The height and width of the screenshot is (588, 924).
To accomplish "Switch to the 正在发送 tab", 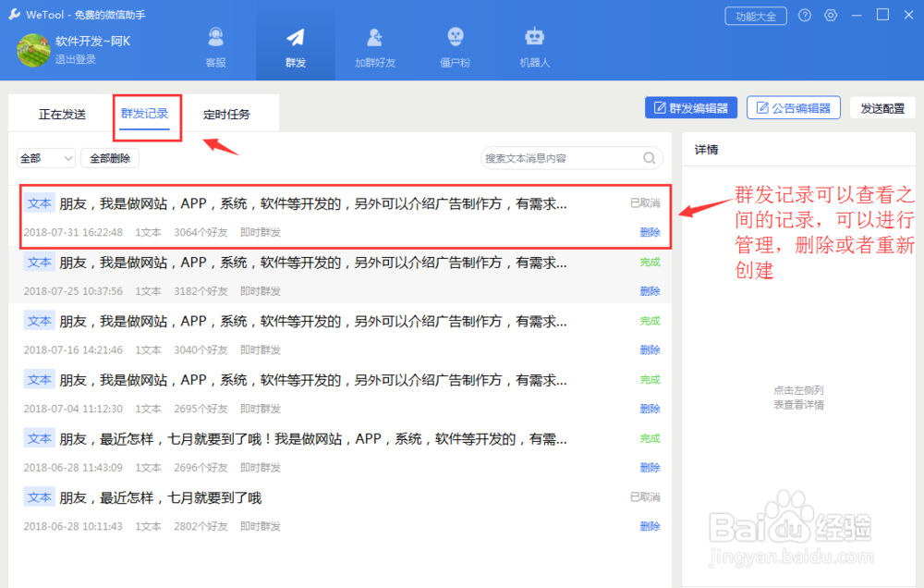I will [62, 115].
